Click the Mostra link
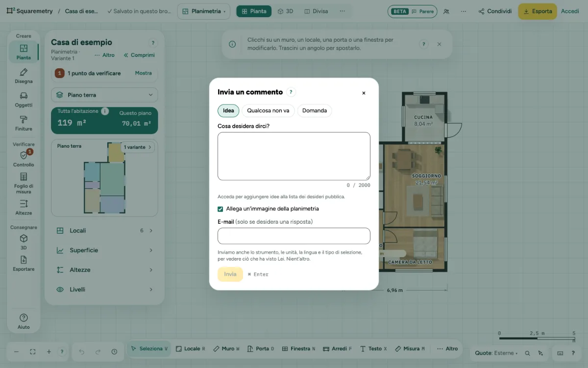This screenshot has height=368, width=588. tap(144, 73)
